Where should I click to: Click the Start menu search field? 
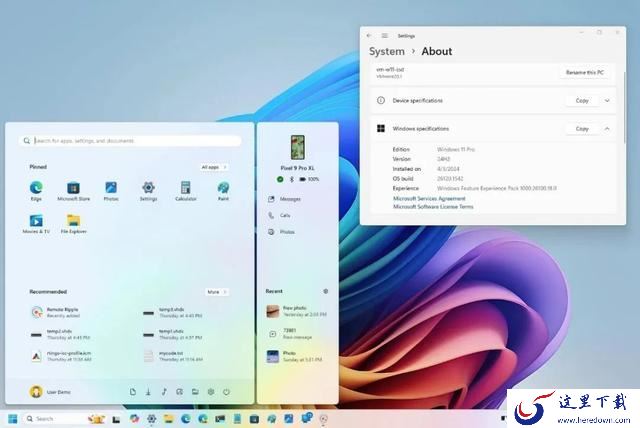coord(130,141)
